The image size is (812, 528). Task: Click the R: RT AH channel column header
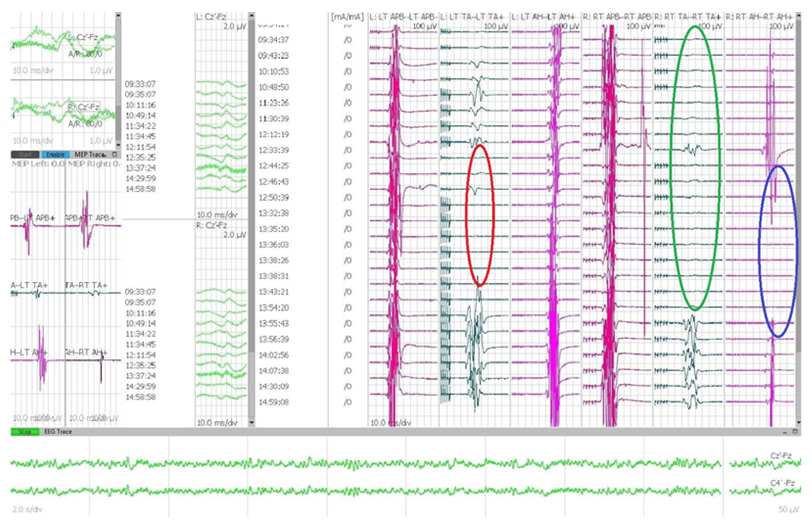(759, 17)
